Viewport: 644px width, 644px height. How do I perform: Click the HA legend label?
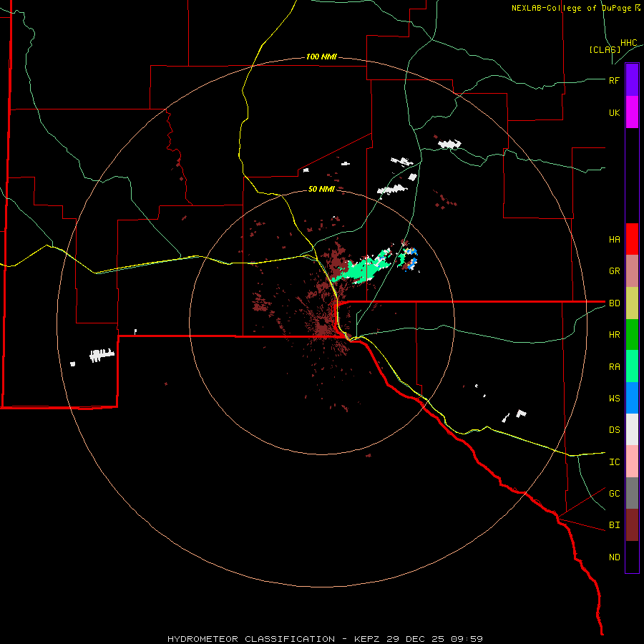click(614, 240)
